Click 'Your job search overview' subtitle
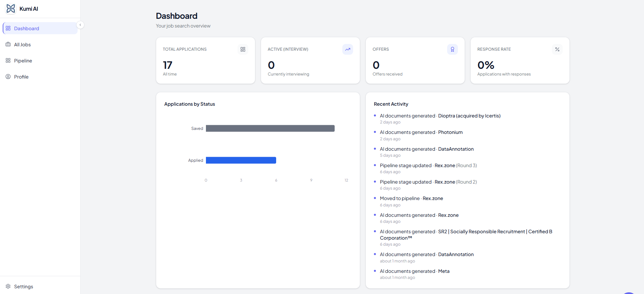Viewport: 644px width, 294px height. [183, 26]
